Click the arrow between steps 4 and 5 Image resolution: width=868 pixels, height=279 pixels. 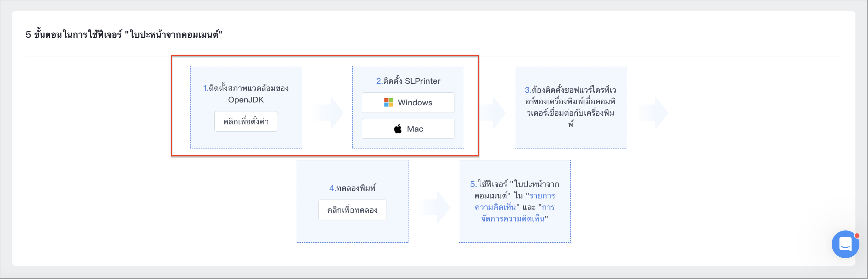click(435, 207)
